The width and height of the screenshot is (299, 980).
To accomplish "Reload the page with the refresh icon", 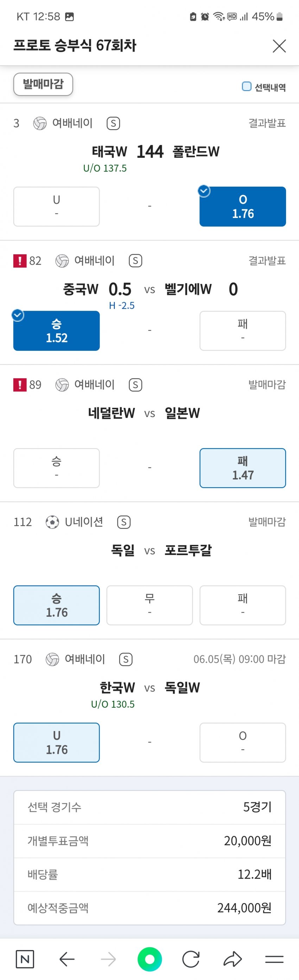I will point(191,959).
